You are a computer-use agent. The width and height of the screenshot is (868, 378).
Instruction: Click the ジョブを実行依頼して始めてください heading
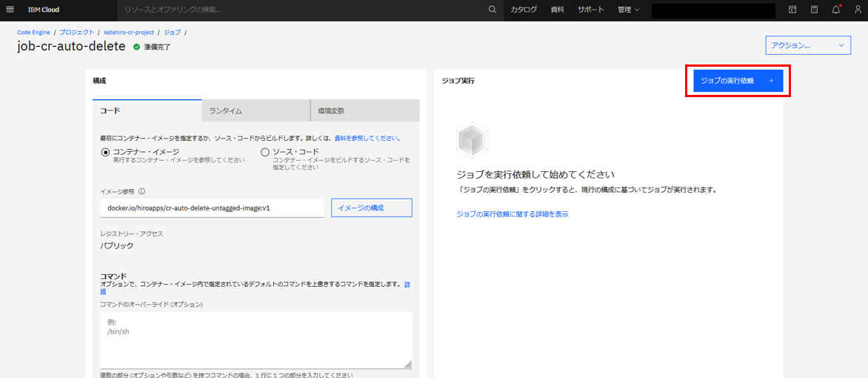click(536, 175)
